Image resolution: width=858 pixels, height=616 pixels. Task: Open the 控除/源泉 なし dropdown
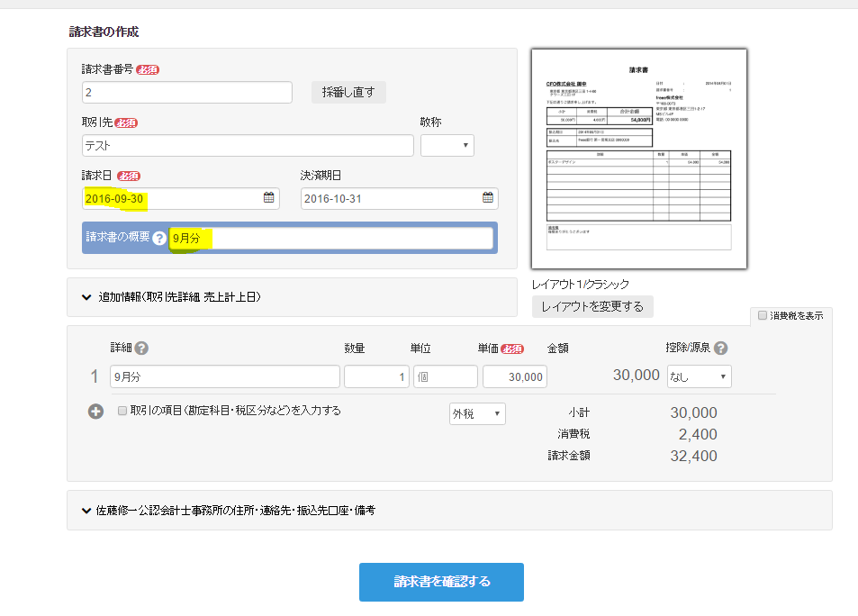pyautogui.click(x=699, y=376)
